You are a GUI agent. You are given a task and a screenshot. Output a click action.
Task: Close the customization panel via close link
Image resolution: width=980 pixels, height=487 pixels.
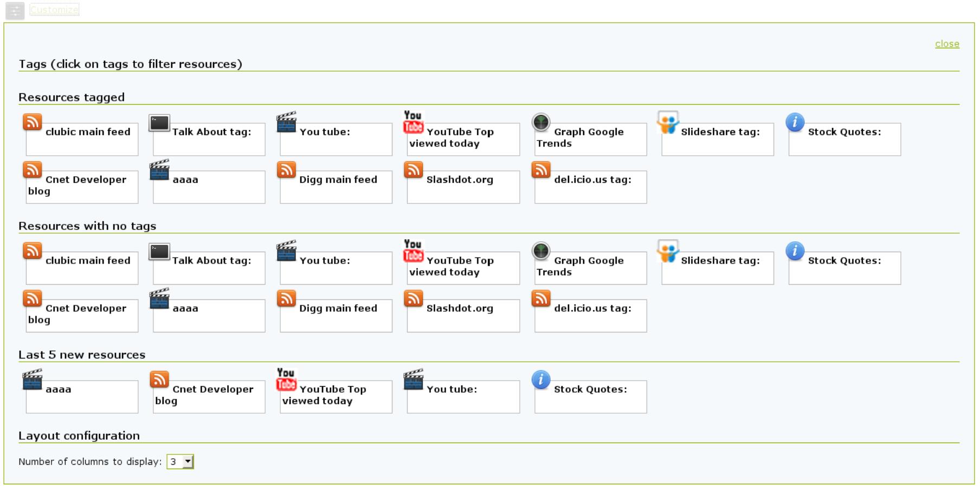coord(946,44)
